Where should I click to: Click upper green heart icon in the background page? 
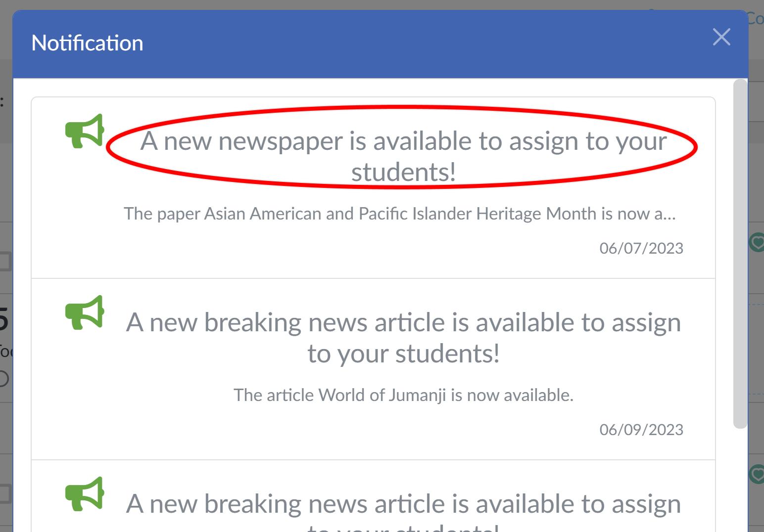point(757,242)
